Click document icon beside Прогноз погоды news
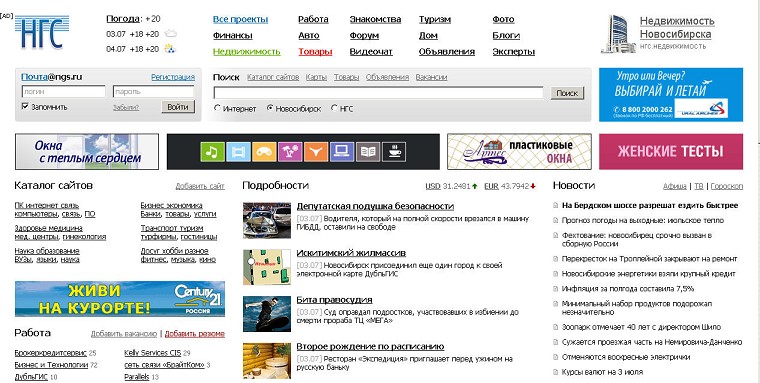Image resolution: width=760 pixels, height=383 pixels. 556,221
